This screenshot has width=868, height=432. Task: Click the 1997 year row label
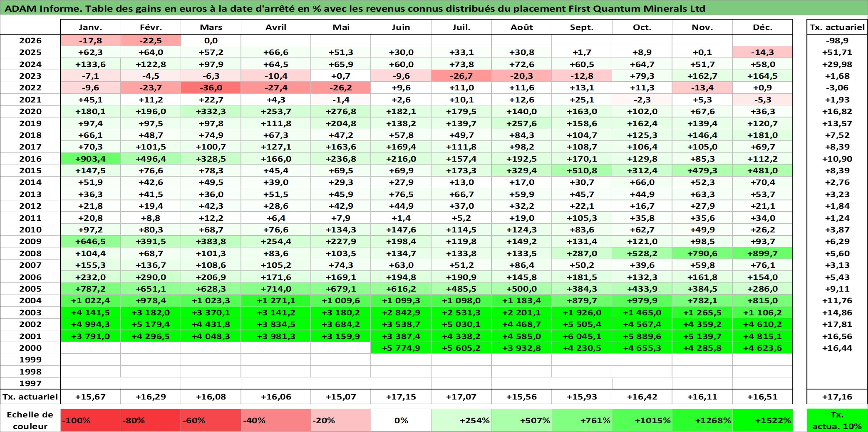click(30, 383)
